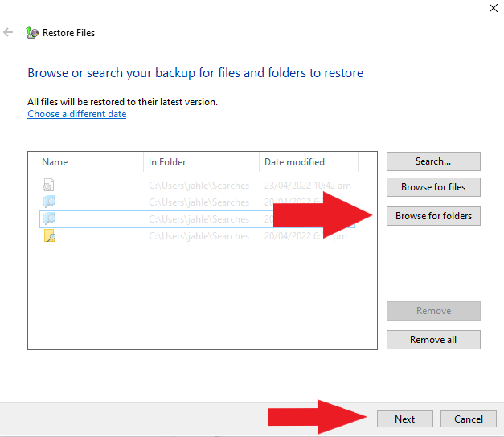Select the first row's settings file icon
Screen dimensions: 504x437
click(x=48, y=186)
